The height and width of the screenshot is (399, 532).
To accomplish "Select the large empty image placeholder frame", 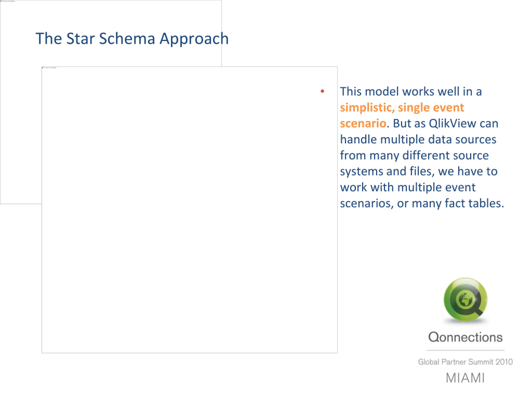I will [x=190, y=210].
